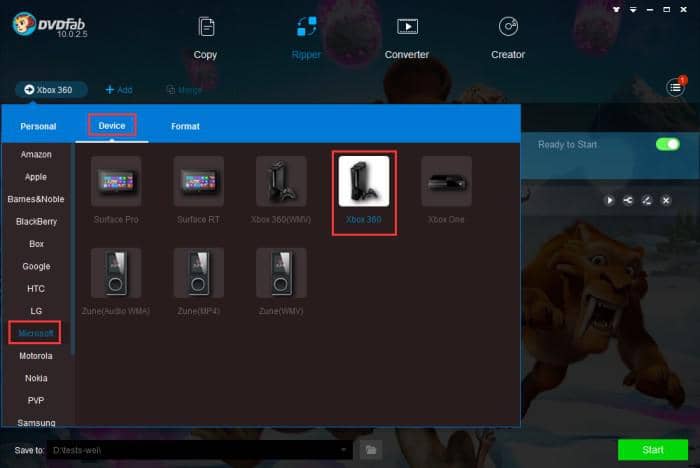Select BlackBerry in the brand list
The image size is (700, 468).
click(x=36, y=221)
